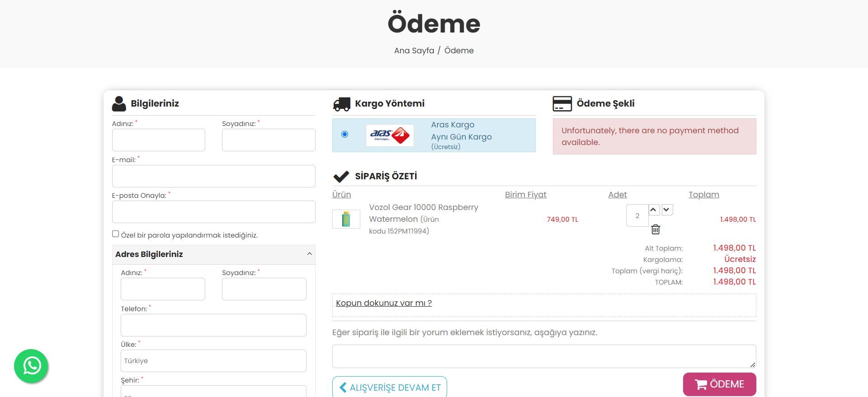Open the Kupon dokunuz var mı link
The width and height of the screenshot is (868, 397).
point(383,303)
